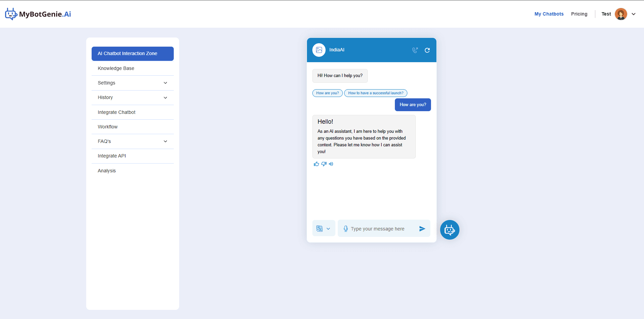The height and width of the screenshot is (319, 644).
Task: Open the Analysis section
Action: [x=133, y=171]
